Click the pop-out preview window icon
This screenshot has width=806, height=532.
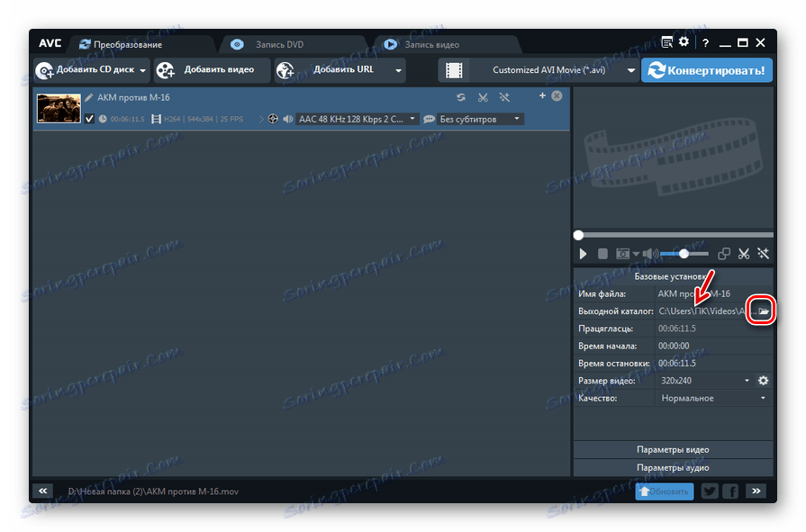point(724,254)
